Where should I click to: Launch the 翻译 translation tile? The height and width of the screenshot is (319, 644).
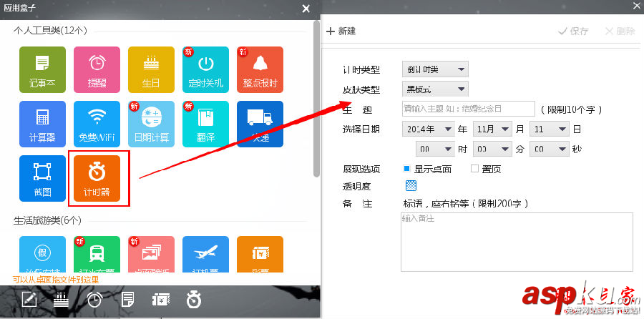pyautogui.click(x=206, y=124)
